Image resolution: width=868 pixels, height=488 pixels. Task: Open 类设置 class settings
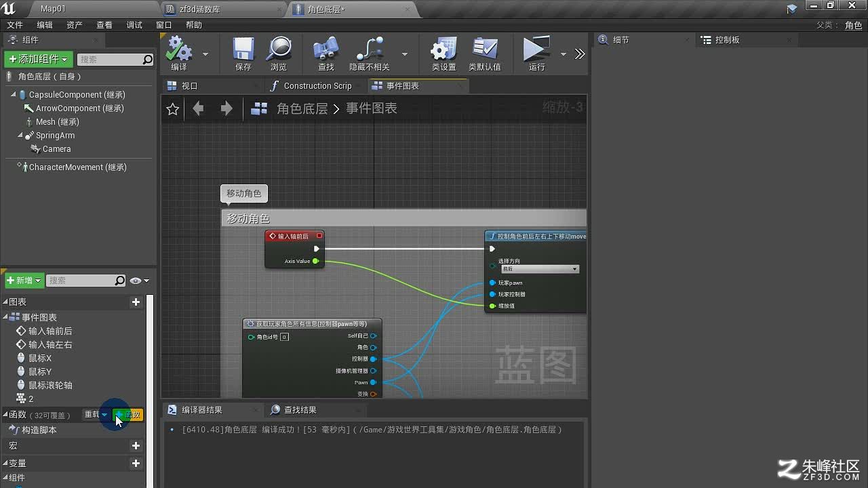(443, 53)
